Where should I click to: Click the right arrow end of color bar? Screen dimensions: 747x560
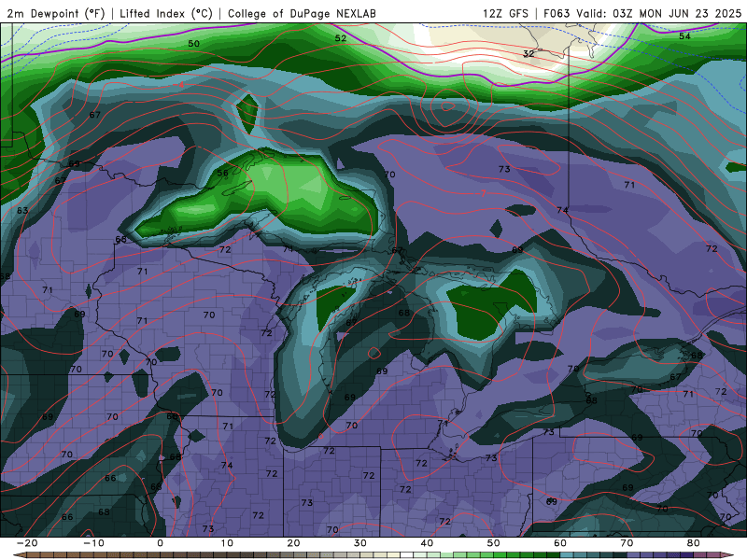click(727, 555)
